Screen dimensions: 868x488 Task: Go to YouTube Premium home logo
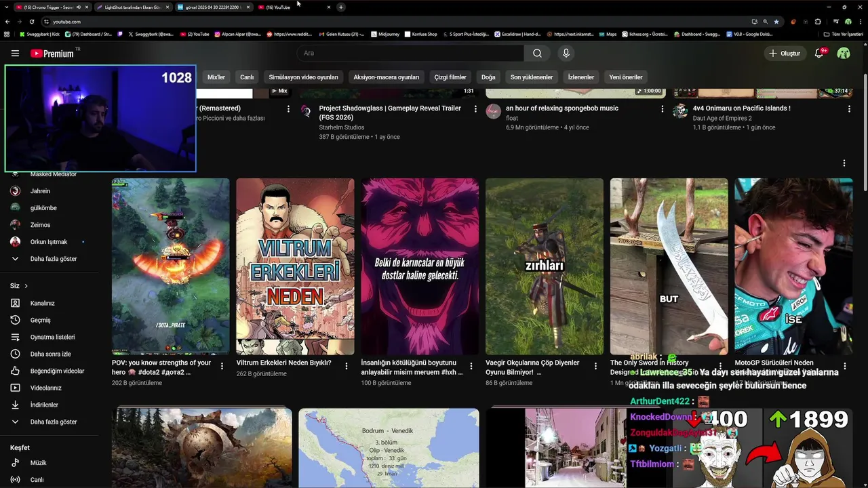pos(53,53)
